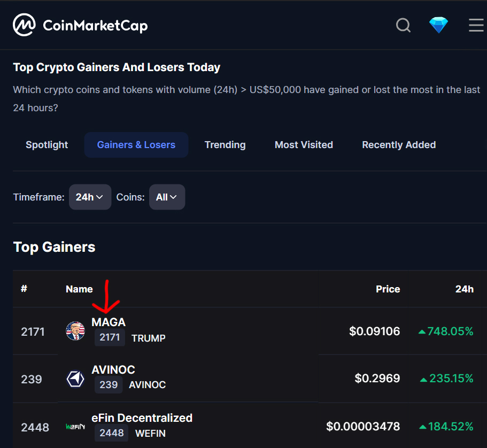Viewport: 487px width, 448px height.
Task: Select the WEFIN price $0.00003478
Action: (x=363, y=426)
